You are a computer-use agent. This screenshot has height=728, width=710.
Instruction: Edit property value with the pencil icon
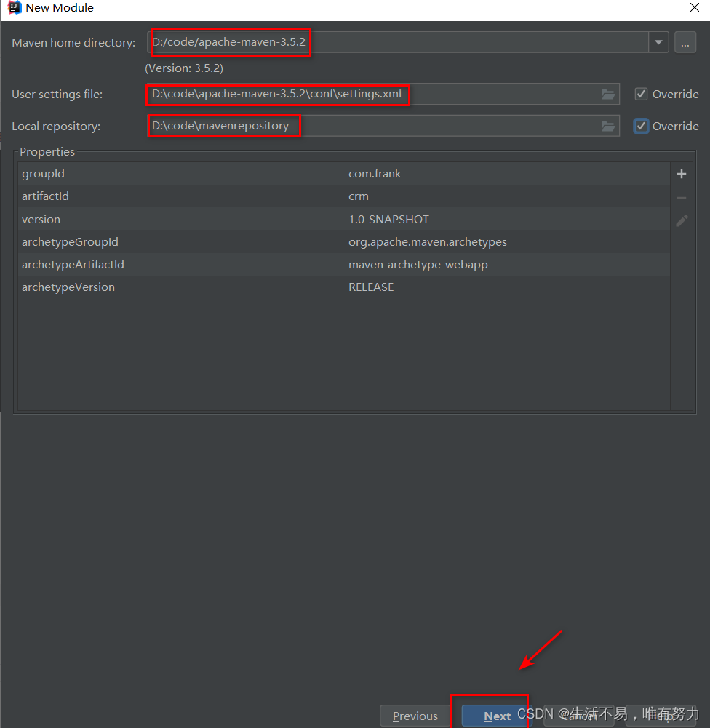pyautogui.click(x=681, y=220)
